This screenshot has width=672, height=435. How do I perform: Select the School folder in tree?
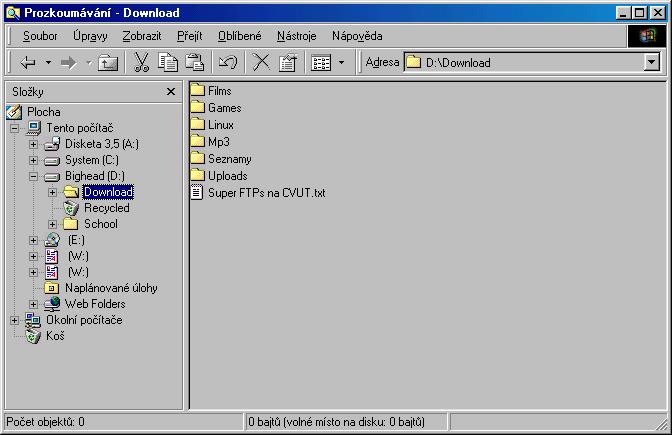[101, 224]
